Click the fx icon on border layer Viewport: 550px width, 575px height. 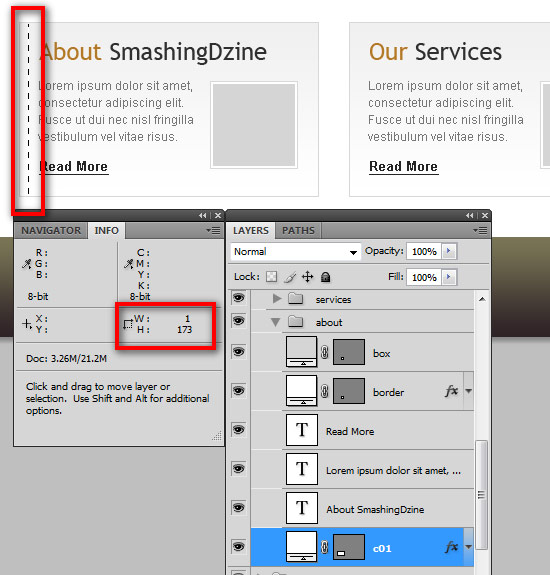point(451,391)
